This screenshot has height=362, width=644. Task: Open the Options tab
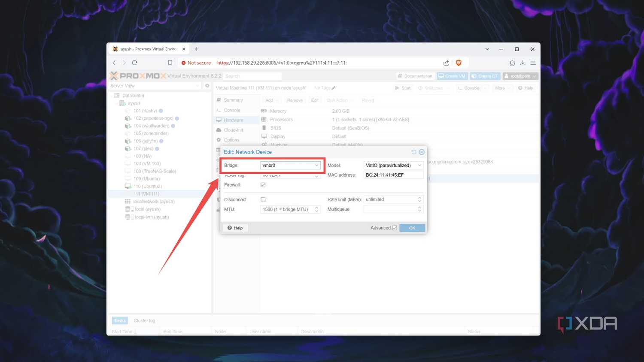[231, 140]
